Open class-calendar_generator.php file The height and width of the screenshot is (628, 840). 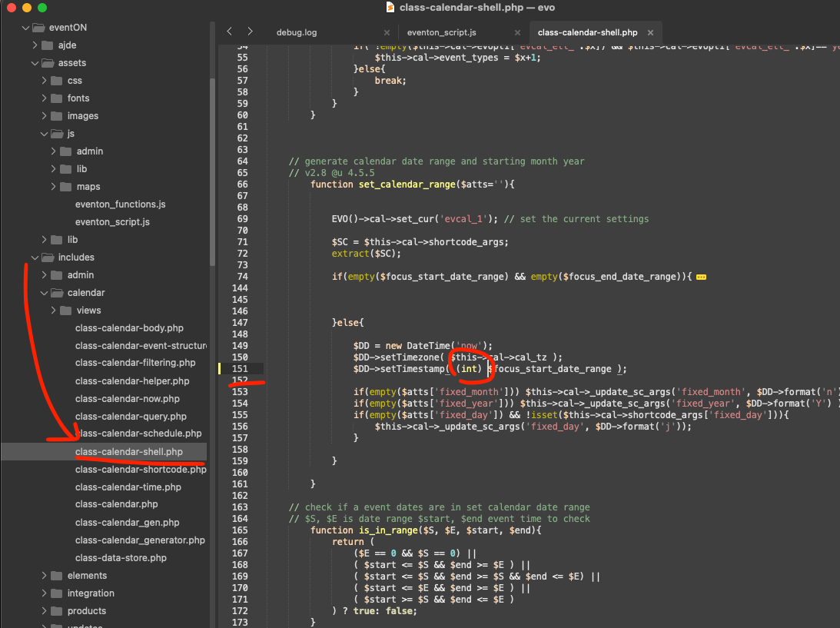click(140, 540)
